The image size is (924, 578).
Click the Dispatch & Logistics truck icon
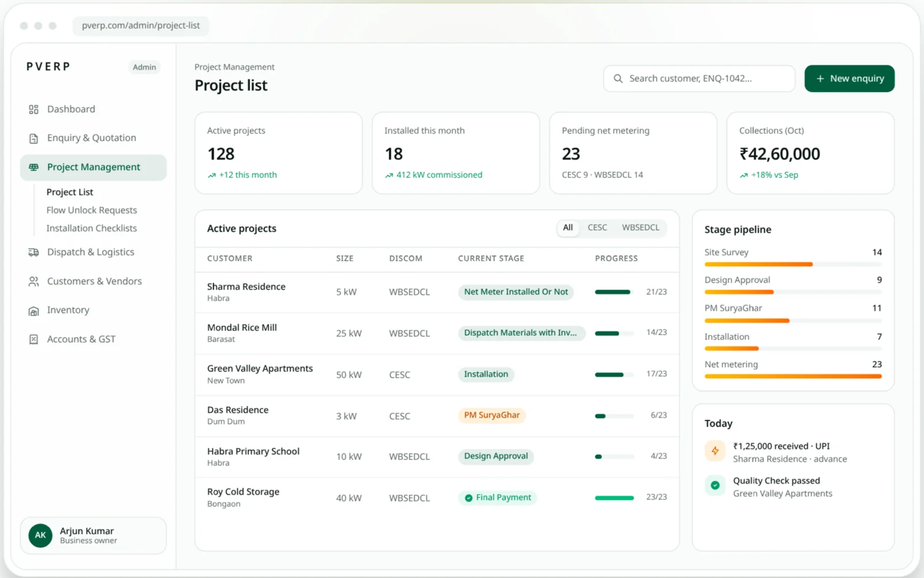click(33, 252)
